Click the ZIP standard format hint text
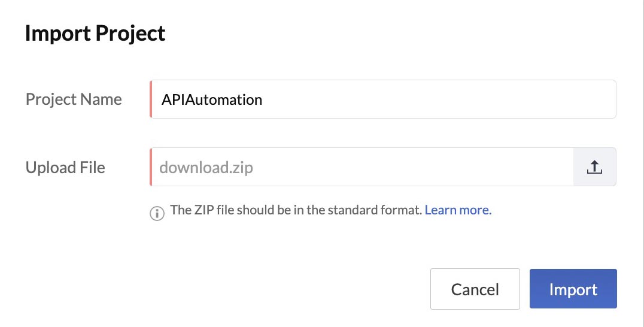 click(296, 210)
